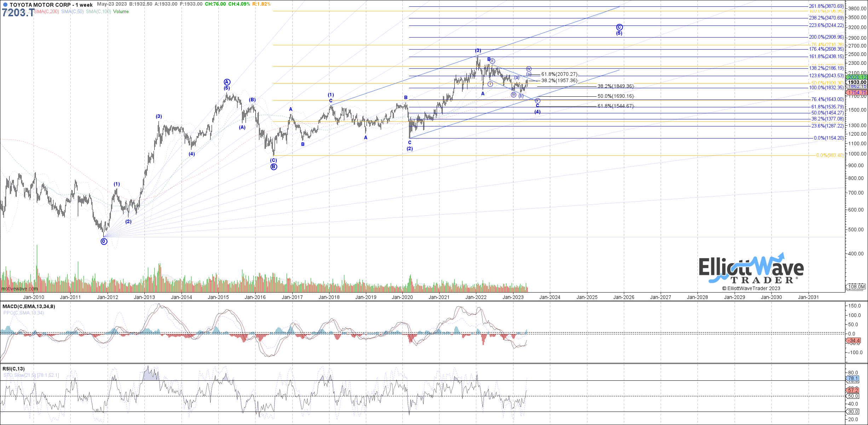Click the 50.0%(1690.16) retracement label
Image resolution: width=868 pixels, height=425 pixels.
coord(616,96)
